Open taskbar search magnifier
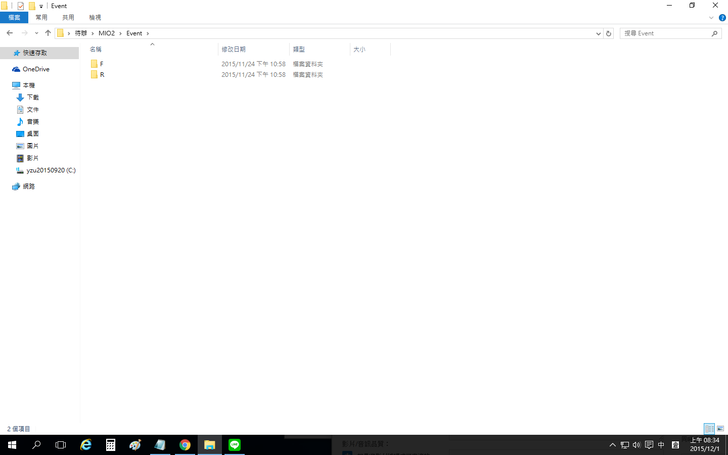The width and height of the screenshot is (728, 455). pos(36,445)
